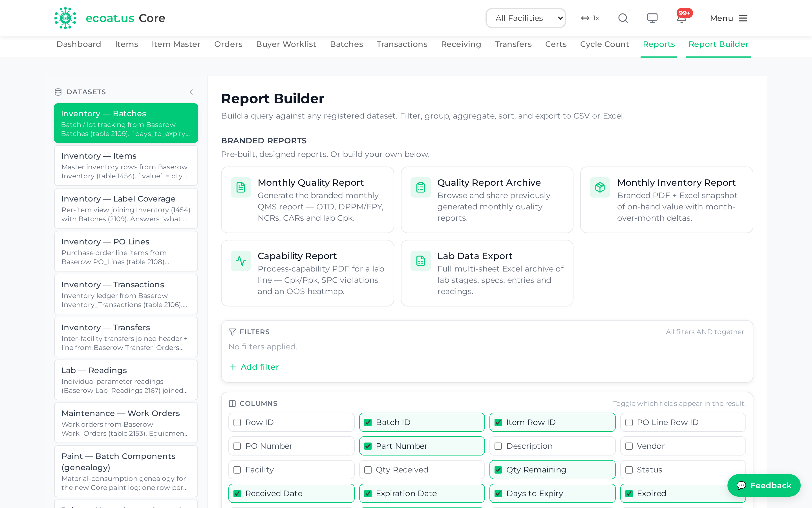
Task: Enable the PO Number column checkbox
Action: point(237,446)
